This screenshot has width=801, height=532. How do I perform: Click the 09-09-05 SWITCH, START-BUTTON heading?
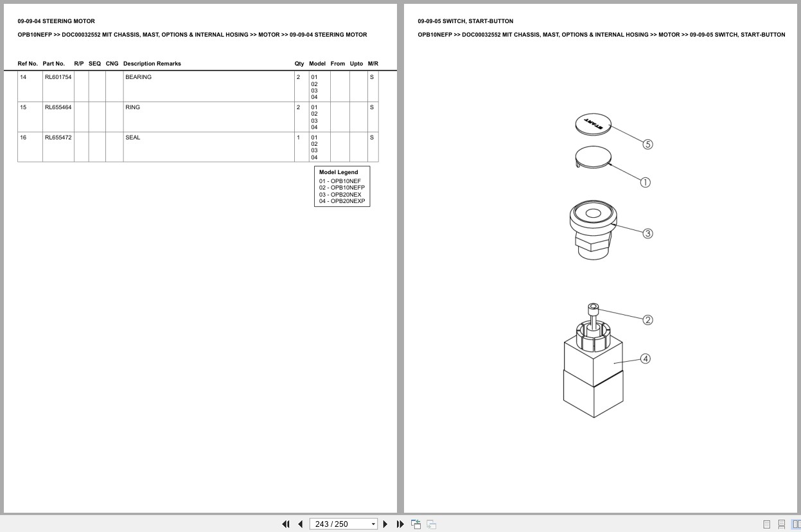point(466,21)
